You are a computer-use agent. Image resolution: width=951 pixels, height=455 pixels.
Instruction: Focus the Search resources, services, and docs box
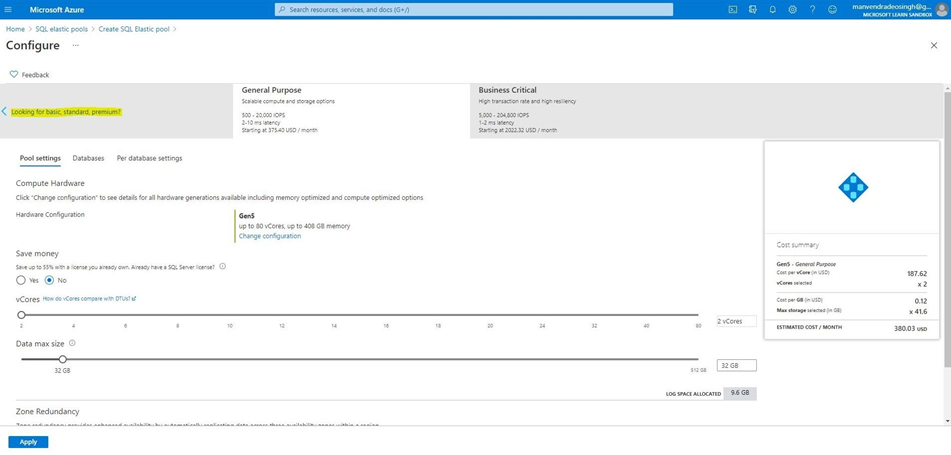[x=474, y=10]
